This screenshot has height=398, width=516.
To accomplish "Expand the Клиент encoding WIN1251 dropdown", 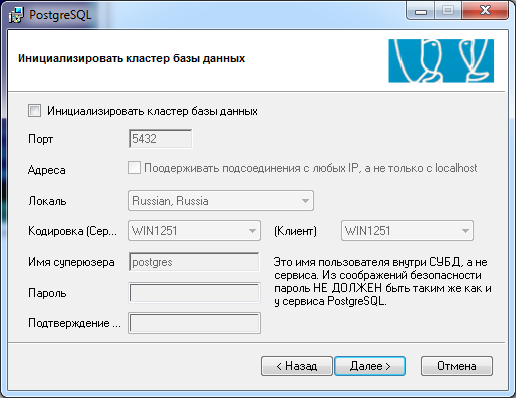I will [407, 231].
